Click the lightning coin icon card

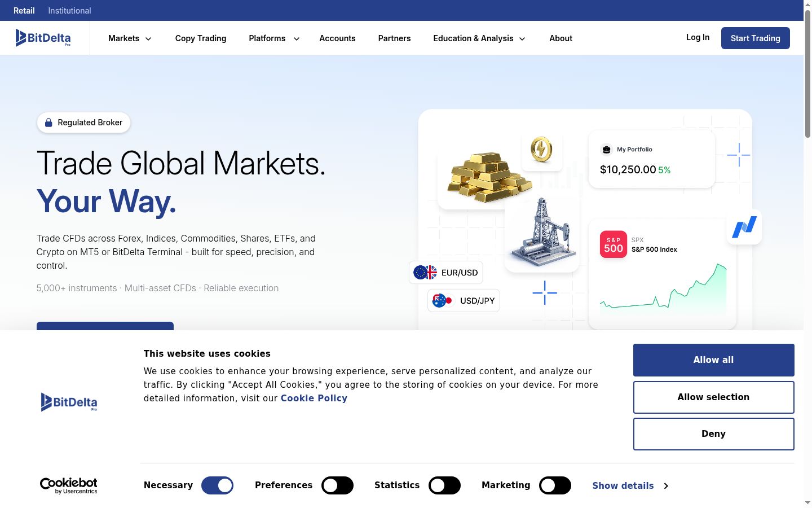542,150
